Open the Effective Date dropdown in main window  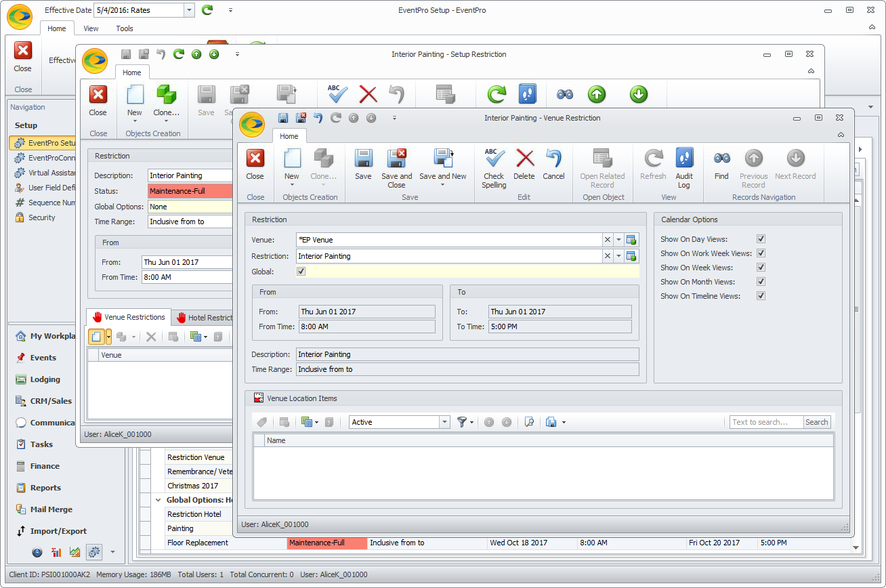click(x=189, y=10)
